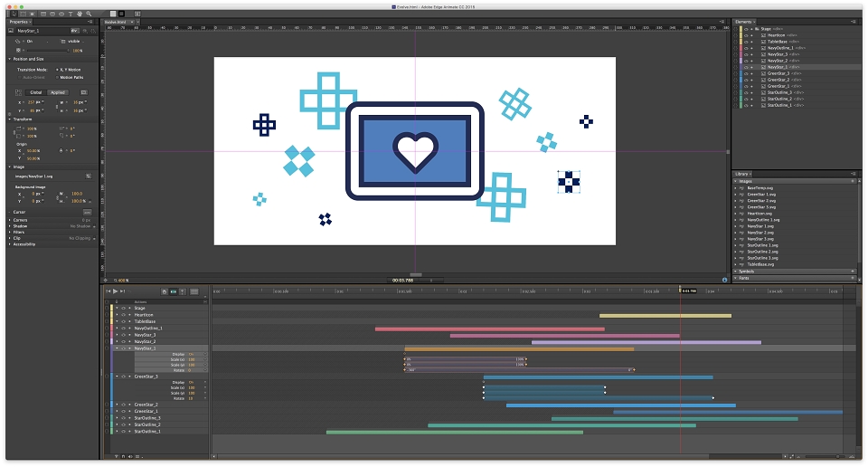
Task: Open the Elements panel tab
Action: (x=743, y=22)
